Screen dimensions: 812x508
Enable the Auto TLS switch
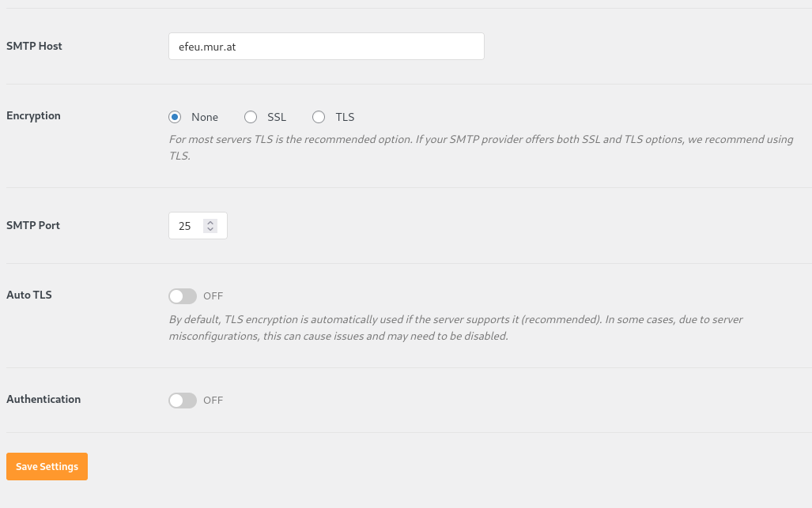coord(183,295)
